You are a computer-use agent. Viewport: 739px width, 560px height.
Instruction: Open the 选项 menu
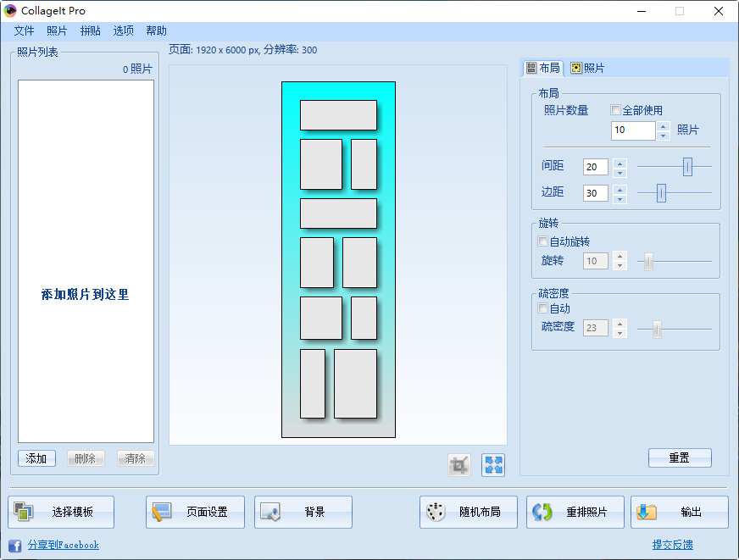(x=123, y=31)
